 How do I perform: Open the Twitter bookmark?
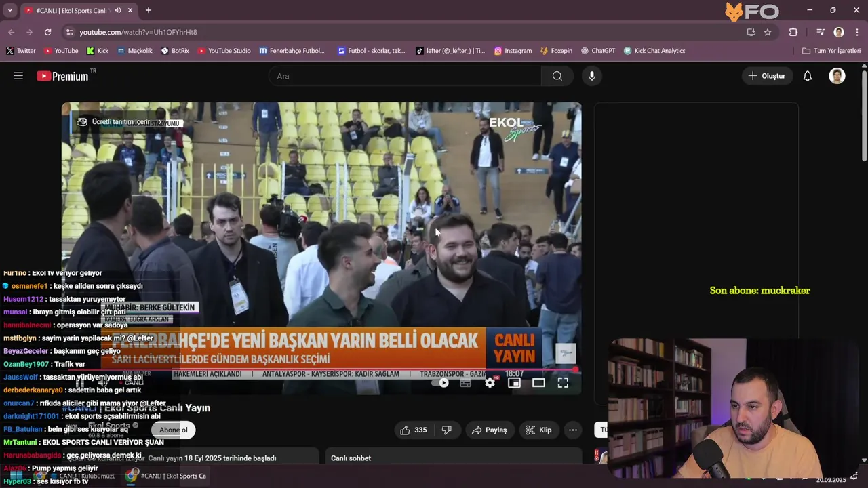click(21, 51)
